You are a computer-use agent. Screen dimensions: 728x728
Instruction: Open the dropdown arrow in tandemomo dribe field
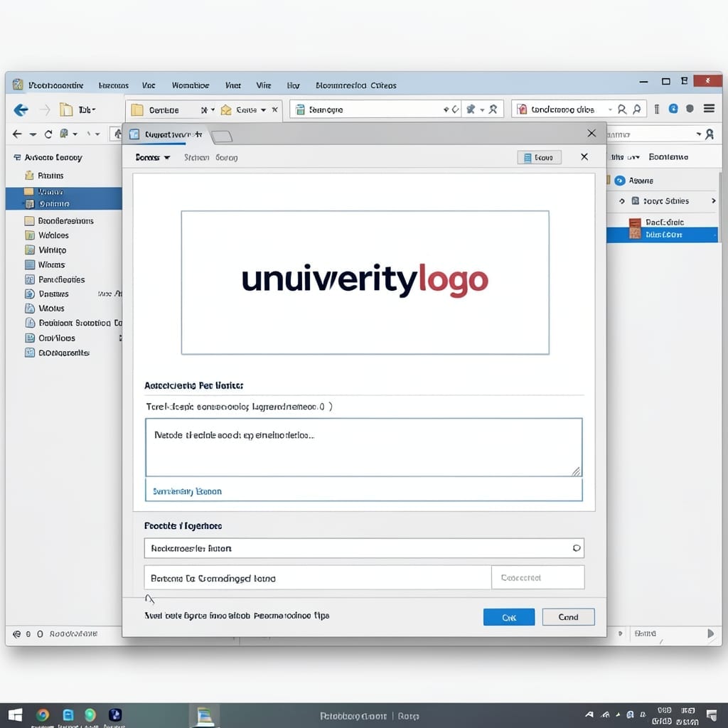(610, 109)
